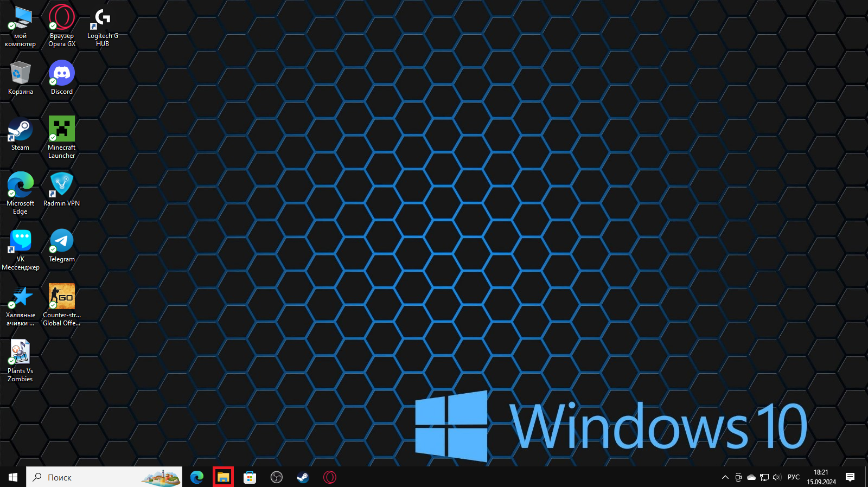Select the "мой компютер" desktop icon
The image size is (868, 487).
coord(21,26)
